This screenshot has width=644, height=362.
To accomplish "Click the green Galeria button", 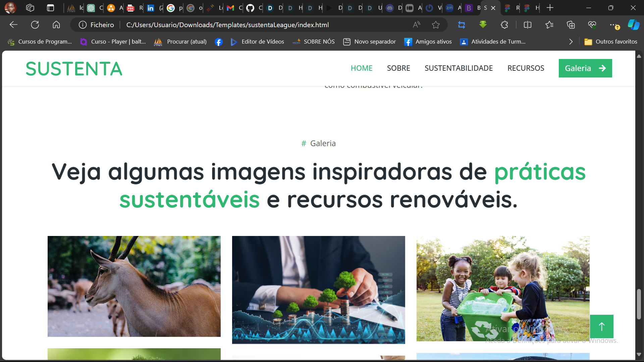I will (x=585, y=68).
